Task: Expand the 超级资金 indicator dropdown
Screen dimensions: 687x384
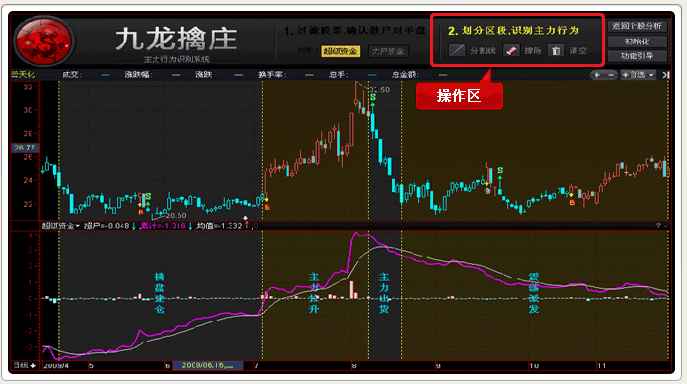Action: [60, 226]
